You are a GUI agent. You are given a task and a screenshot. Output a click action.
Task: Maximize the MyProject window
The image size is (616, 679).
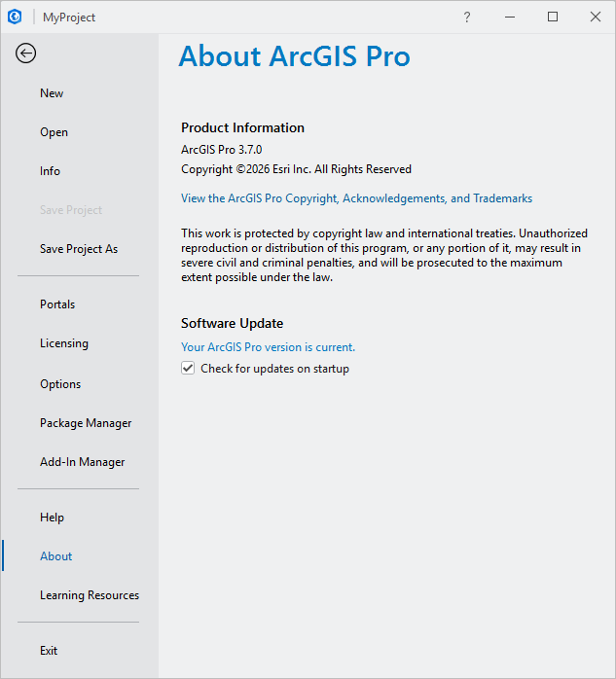click(x=553, y=17)
